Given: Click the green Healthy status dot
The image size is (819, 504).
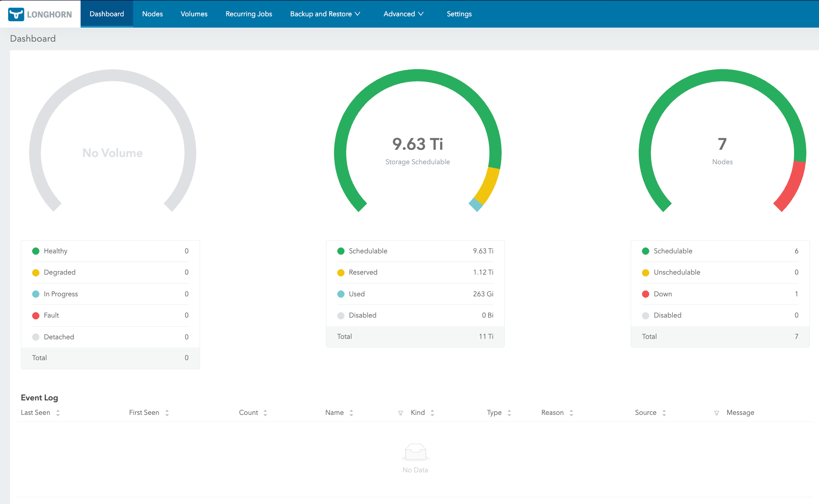Looking at the screenshot, I should 36,251.
